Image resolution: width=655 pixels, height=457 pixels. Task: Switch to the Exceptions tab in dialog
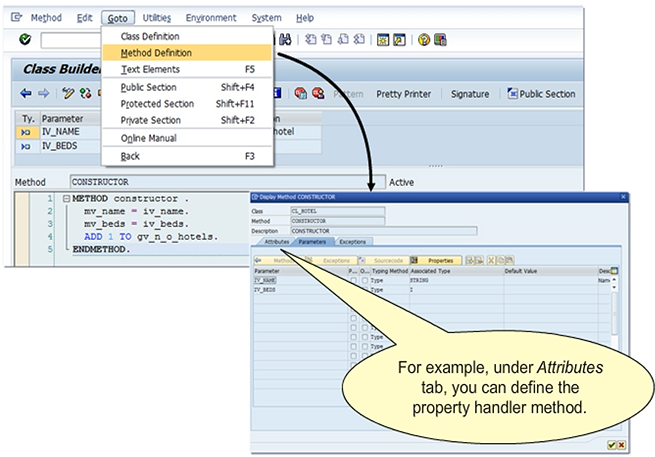[352, 241]
